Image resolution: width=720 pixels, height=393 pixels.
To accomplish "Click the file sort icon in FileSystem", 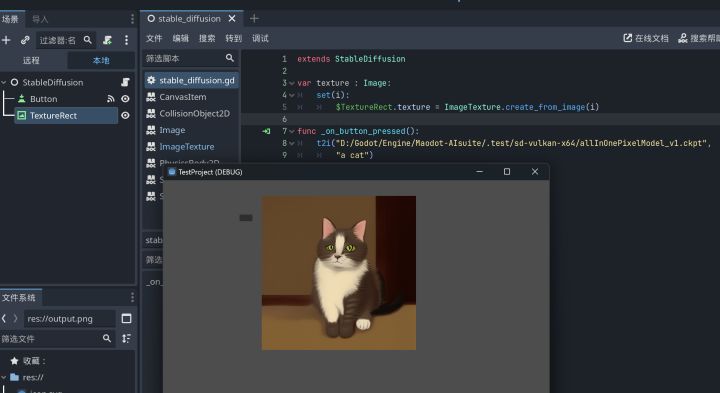I will 126,338.
